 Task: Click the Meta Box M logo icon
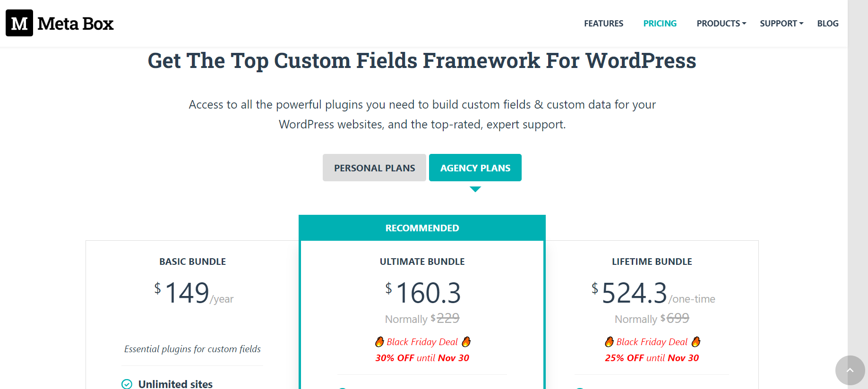coord(19,23)
